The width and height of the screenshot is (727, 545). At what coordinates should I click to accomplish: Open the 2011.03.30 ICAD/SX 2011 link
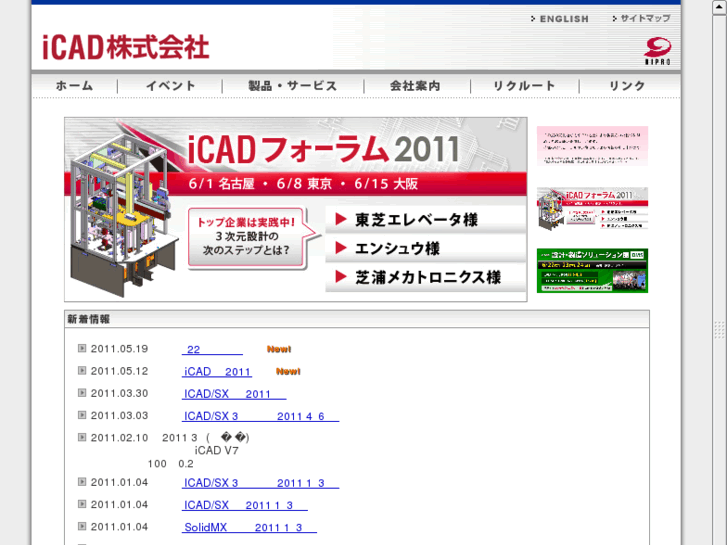tap(234, 394)
